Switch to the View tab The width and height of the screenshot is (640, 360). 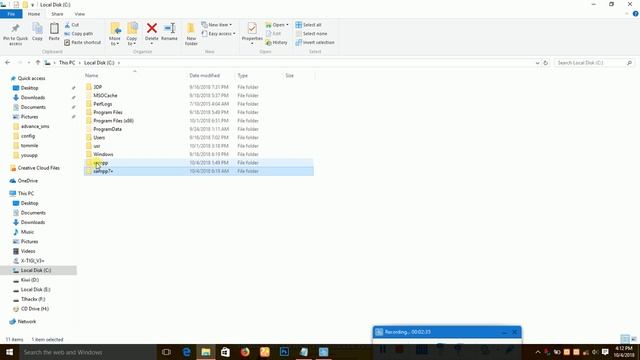pos(80,14)
